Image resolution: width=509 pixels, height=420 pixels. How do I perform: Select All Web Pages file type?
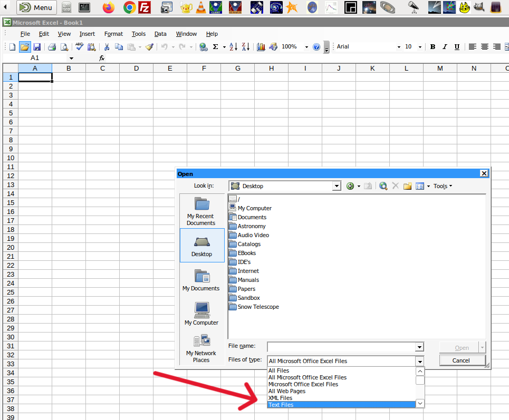point(341,391)
